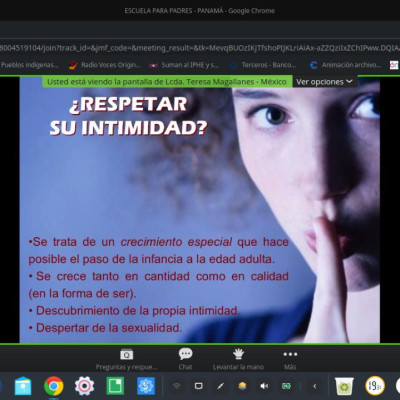Open the Preguntas y respuestas panel
The image size is (400, 400).
pyautogui.click(x=126, y=359)
